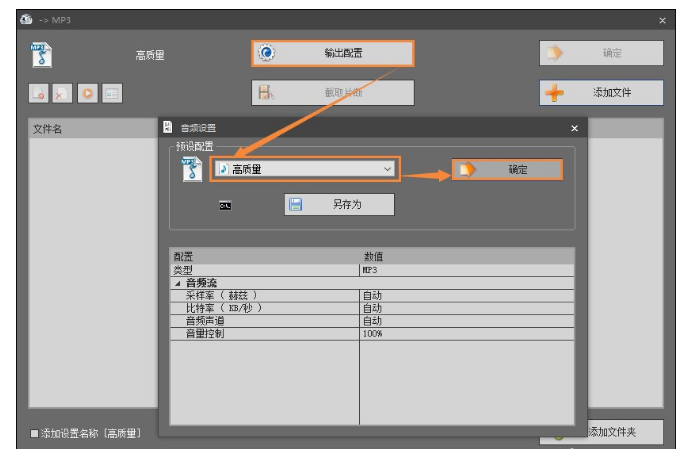Click the remove file toolbar icon

pos(62,93)
